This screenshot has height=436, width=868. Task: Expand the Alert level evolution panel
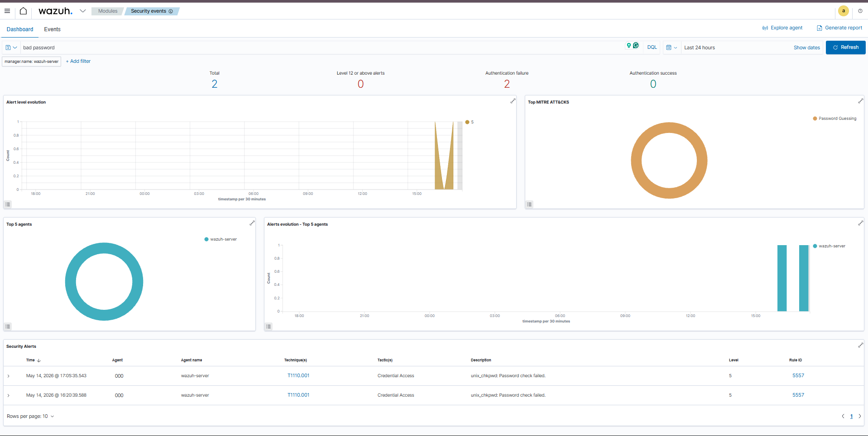pos(513,101)
